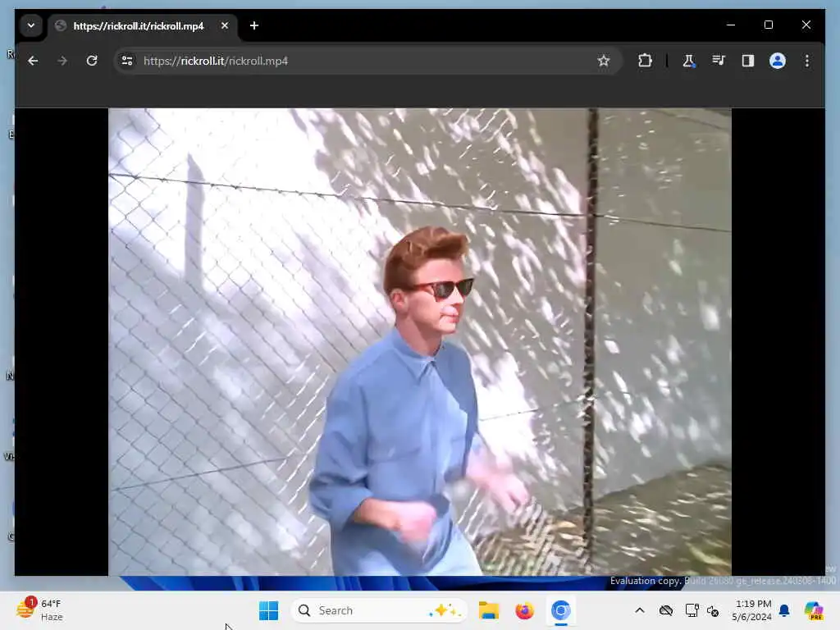840x630 pixels.
Task: Open Chrome Labs flask icon
Action: (x=688, y=61)
